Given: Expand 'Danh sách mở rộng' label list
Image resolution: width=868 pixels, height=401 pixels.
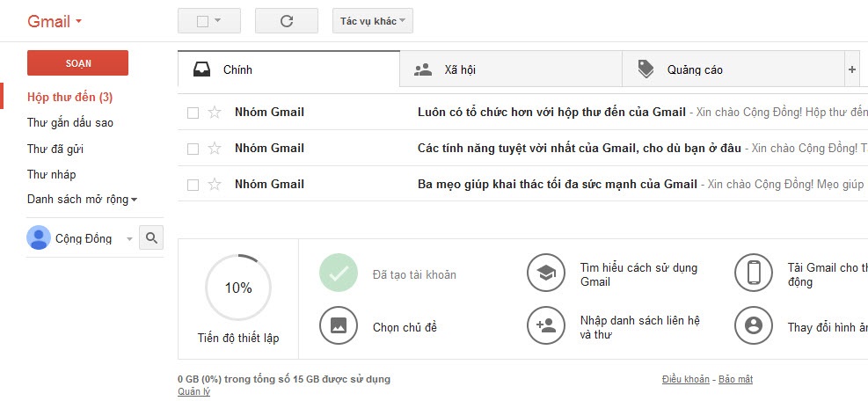Looking at the screenshot, I should (x=82, y=199).
